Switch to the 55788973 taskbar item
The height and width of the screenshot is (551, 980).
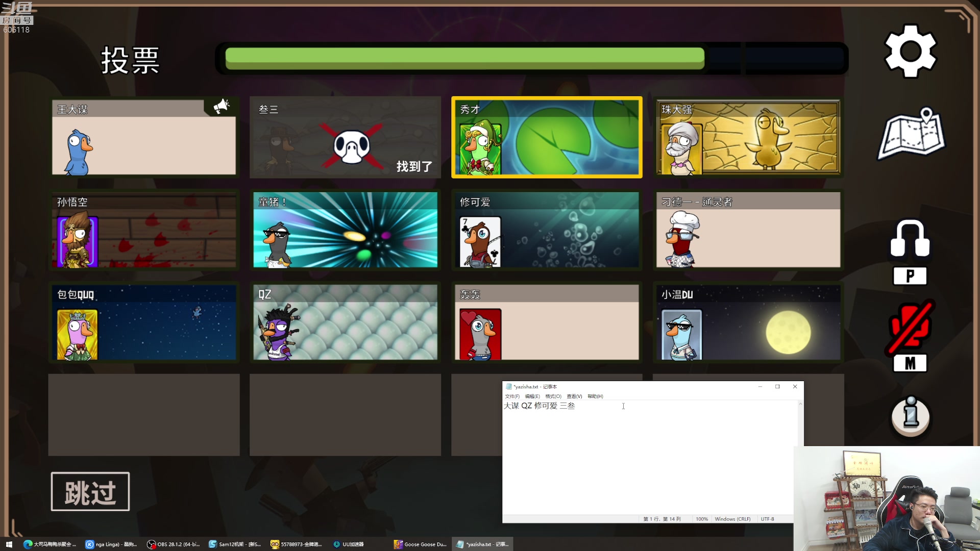pyautogui.click(x=297, y=544)
